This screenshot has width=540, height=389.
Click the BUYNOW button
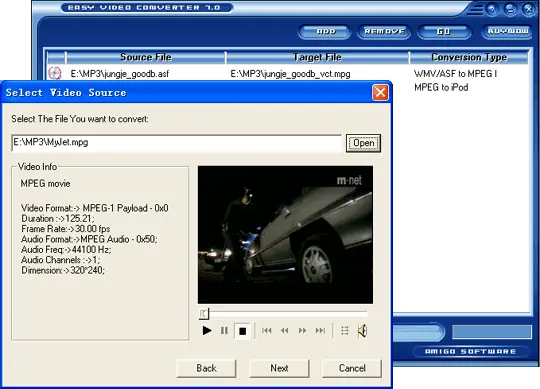pyautogui.click(x=508, y=32)
